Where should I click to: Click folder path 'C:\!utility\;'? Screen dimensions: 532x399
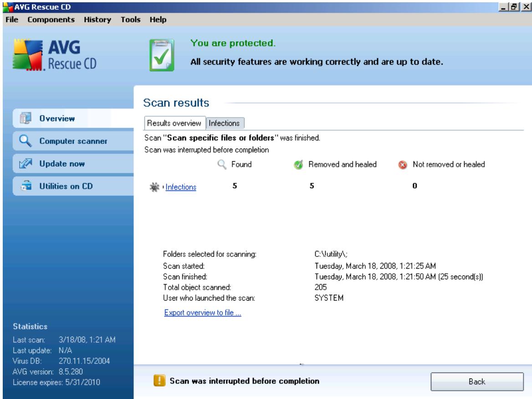(x=331, y=254)
